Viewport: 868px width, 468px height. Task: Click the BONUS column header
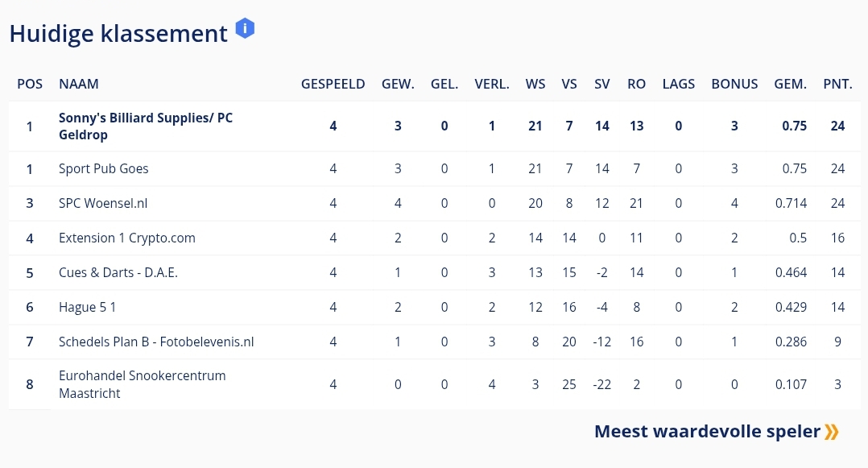coord(734,84)
